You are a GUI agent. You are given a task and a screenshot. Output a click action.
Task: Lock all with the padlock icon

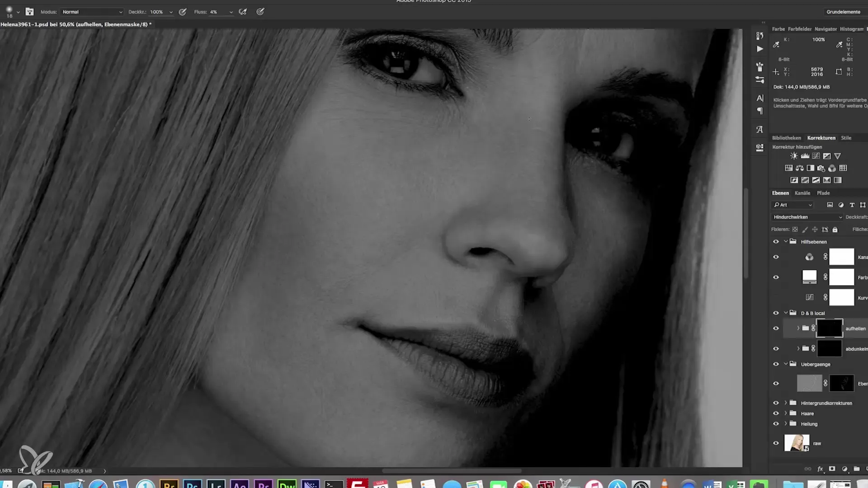835,230
